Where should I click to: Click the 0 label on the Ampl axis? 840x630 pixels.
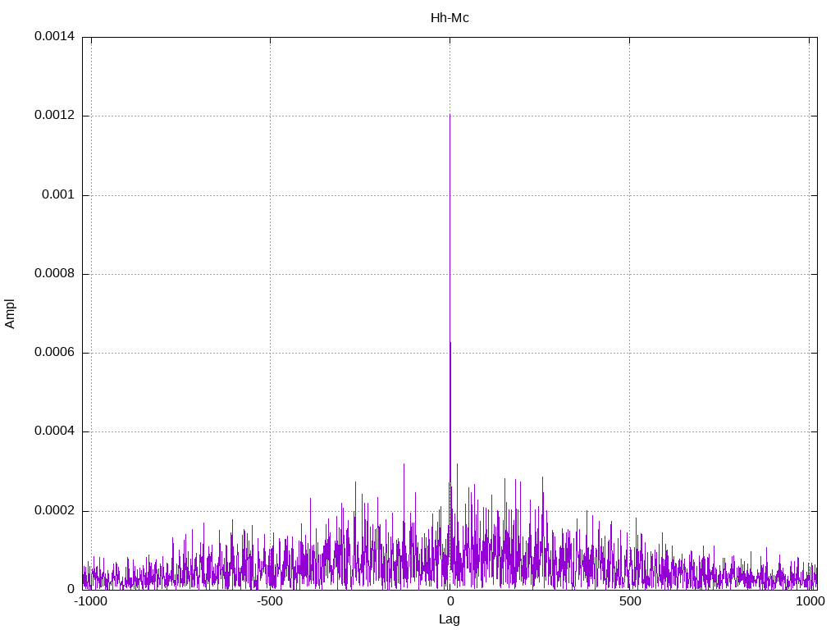click(71, 589)
